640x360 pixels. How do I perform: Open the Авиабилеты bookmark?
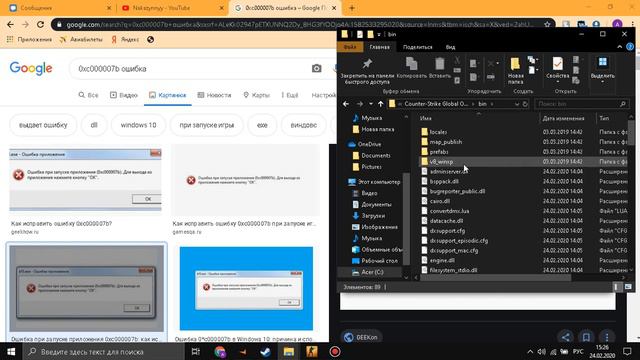point(81,40)
